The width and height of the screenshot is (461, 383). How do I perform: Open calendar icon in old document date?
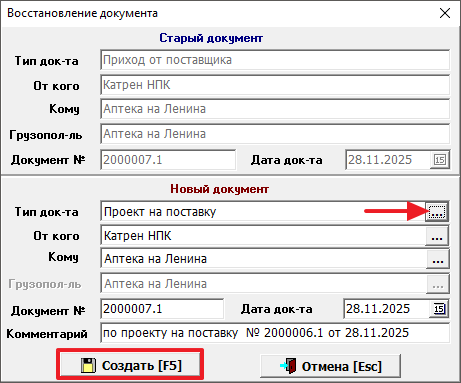pos(440,160)
